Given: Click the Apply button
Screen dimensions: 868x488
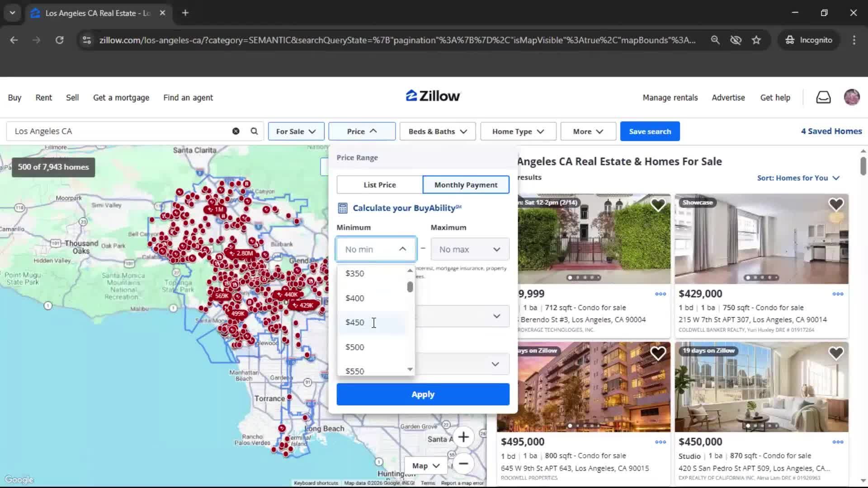Looking at the screenshot, I should coord(422,394).
